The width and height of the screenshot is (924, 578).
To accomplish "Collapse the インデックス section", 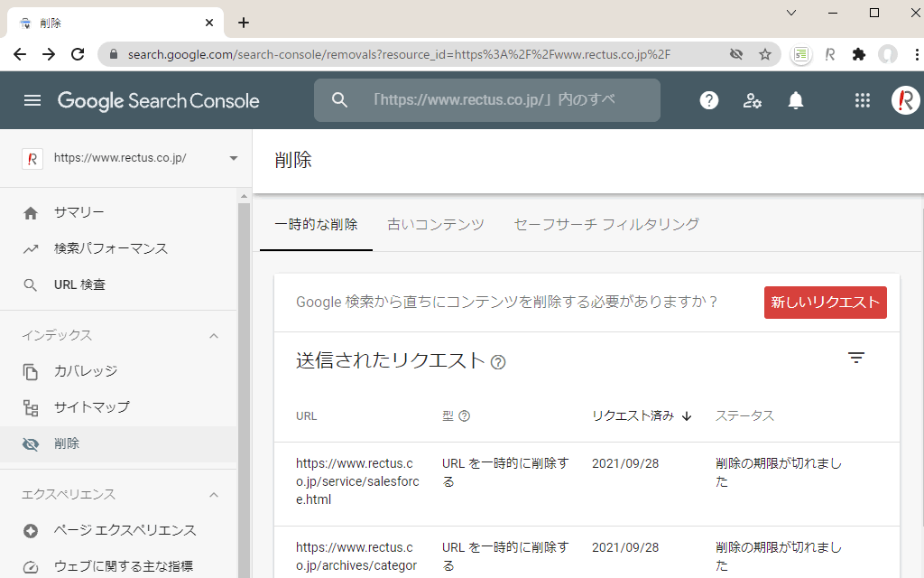I will pos(214,336).
